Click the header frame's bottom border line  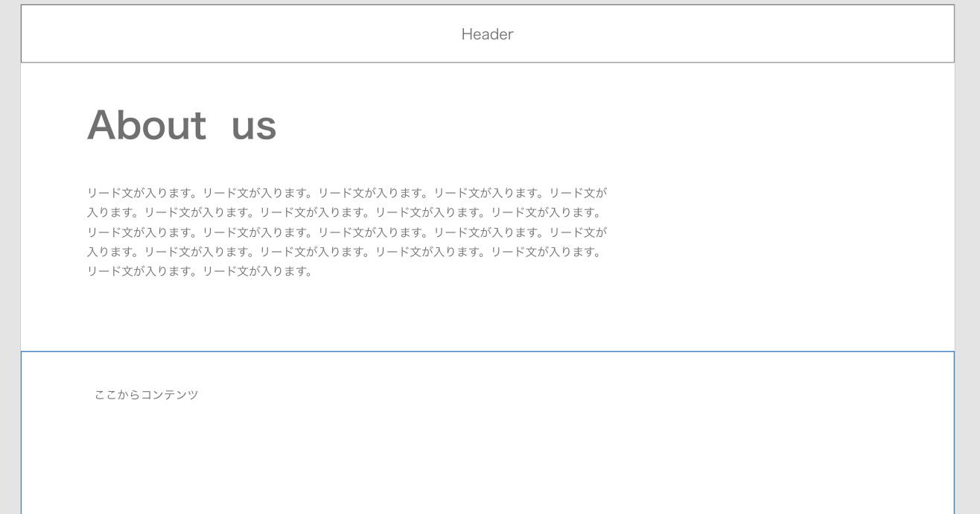488,63
